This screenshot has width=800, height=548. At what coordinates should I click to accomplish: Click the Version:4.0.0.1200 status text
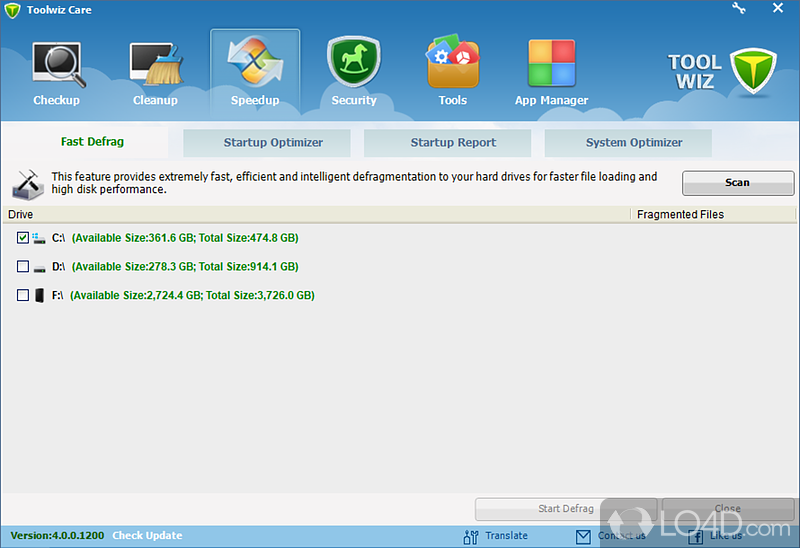click(57, 536)
